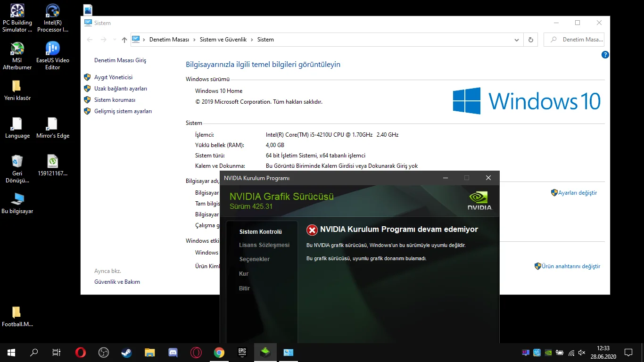
Task: Go up one level in Sistem window
Action: (124, 40)
